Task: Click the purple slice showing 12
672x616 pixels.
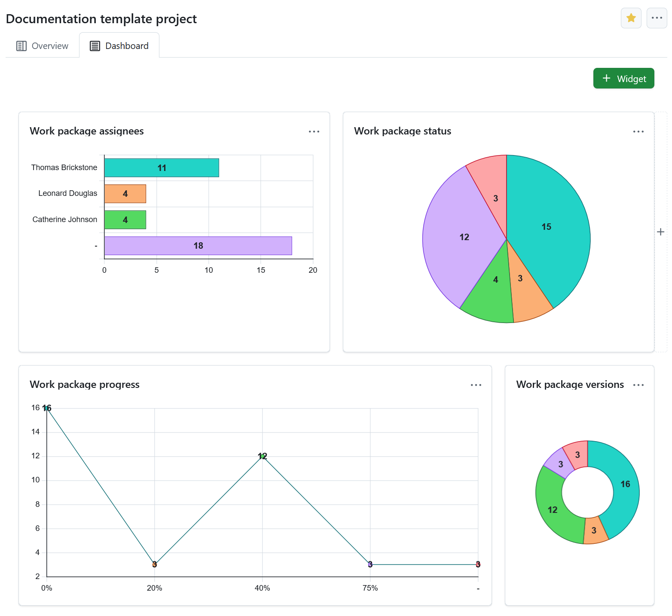Action: [x=464, y=237]
